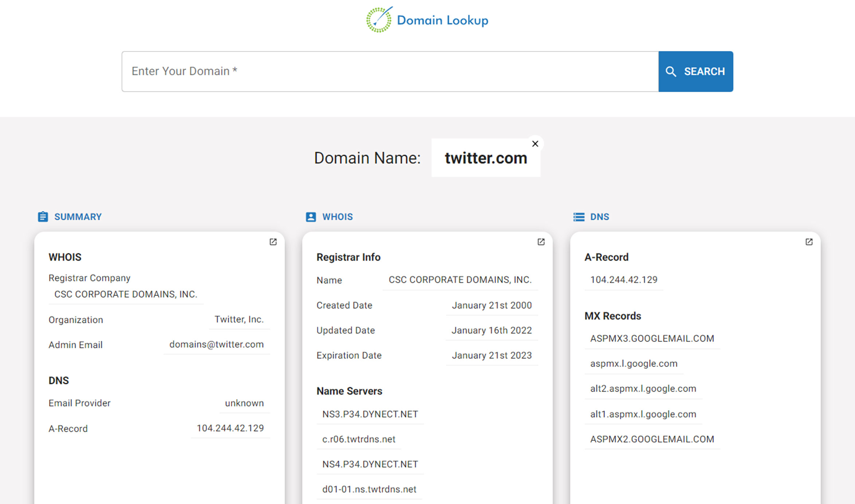Remove twitter.com with the X icon

tap(535, 144)
